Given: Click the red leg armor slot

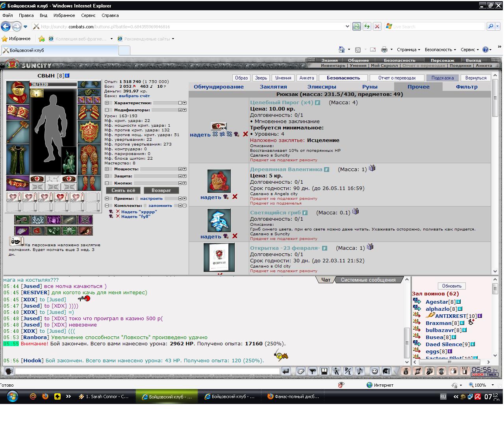Looking at the screenshot, I should pos(89,159).
